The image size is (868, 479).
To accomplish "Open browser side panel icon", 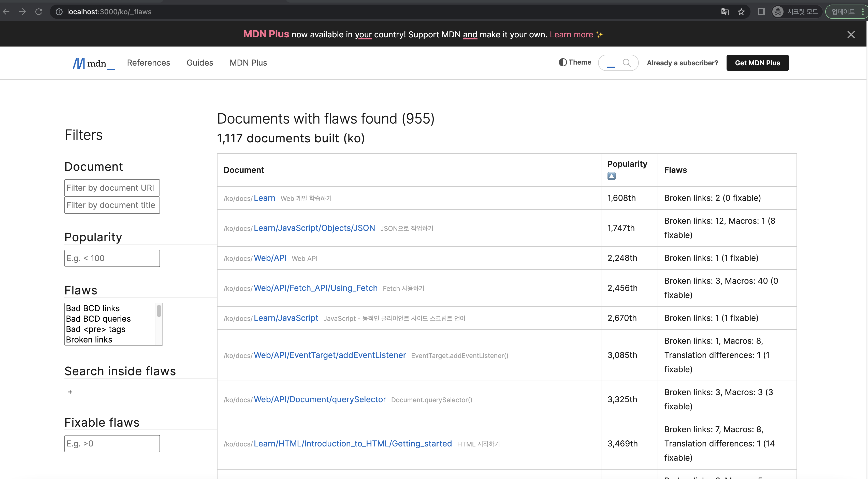I will (x=761, y=12).
